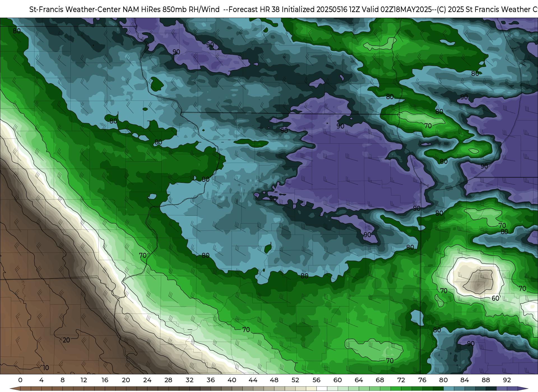Click the colorbar tick label '28'
Viewport: 538px width, 392px height.
click(x=168, y=380)
